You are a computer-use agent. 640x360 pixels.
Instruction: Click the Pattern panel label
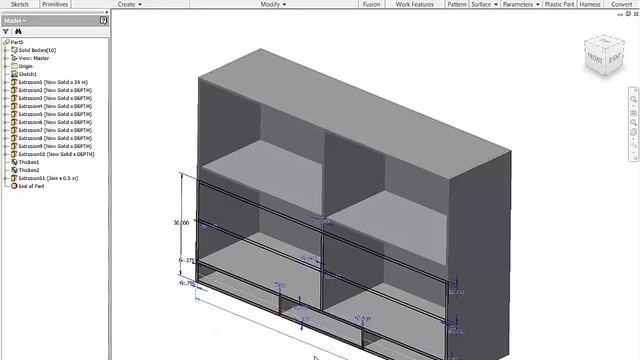457,4
